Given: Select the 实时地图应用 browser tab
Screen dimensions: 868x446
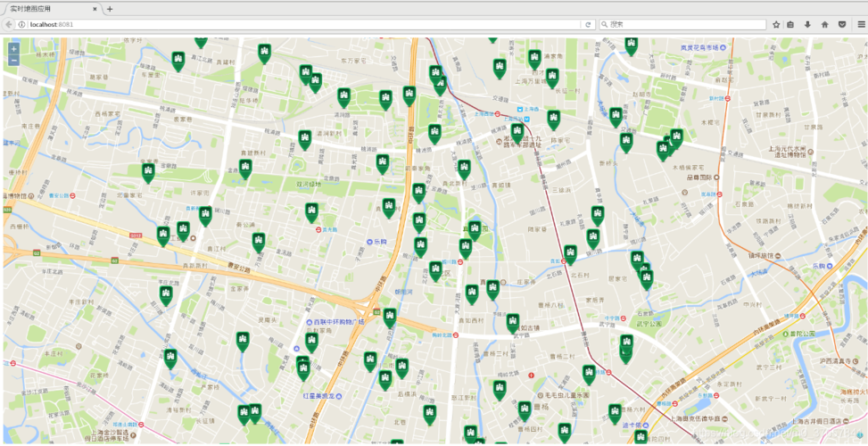Looking at the screenshot, I should point(54,9).
